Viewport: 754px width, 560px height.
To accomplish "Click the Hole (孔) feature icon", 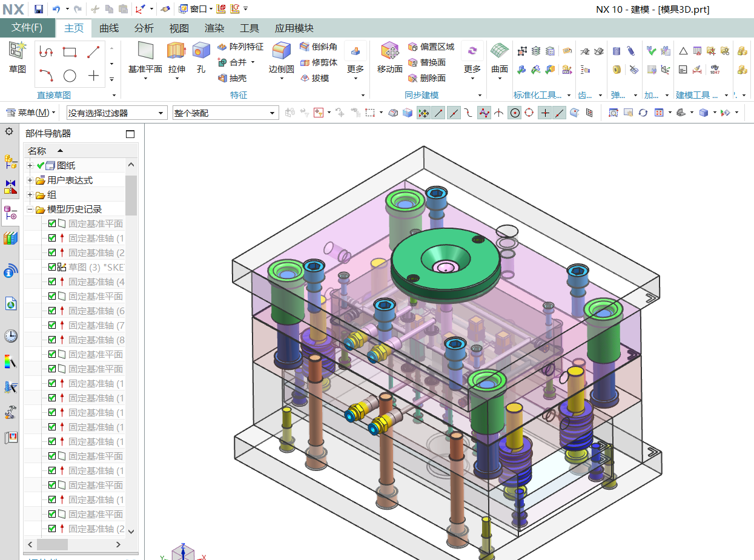I will (x=201, y=51).
